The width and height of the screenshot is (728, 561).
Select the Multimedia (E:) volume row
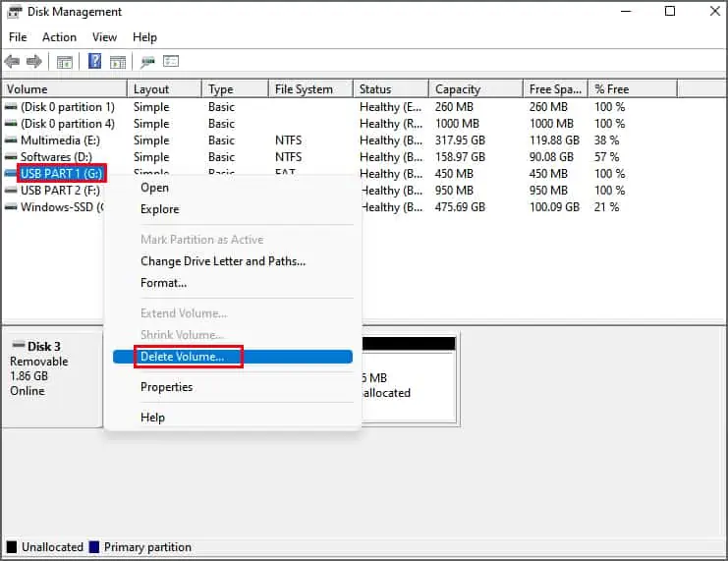pos(61,140)
